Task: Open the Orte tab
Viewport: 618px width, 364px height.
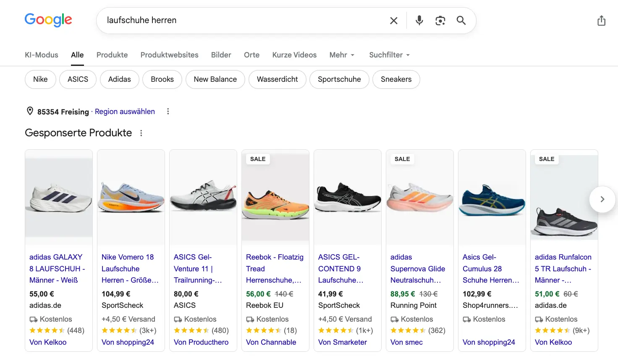Action: coord(251,55)
